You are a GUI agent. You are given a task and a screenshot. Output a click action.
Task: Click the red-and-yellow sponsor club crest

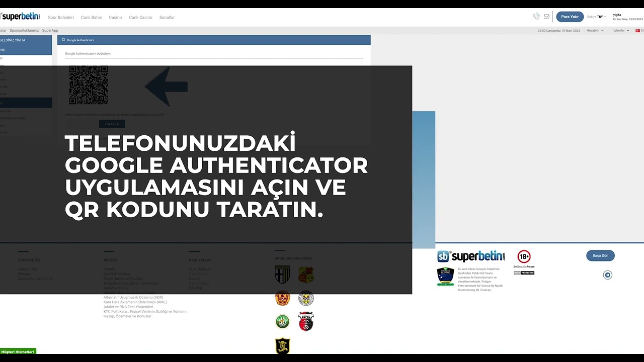[x=306, y=275]
